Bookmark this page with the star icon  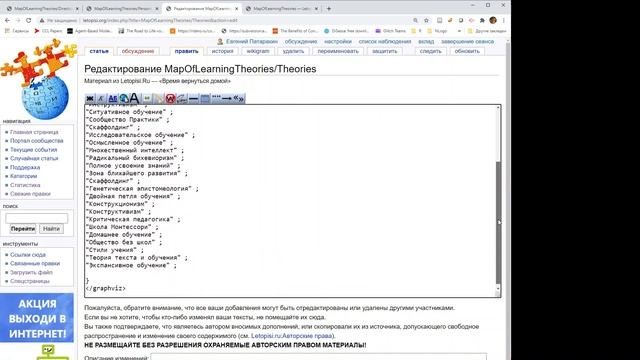coord(427,20)
